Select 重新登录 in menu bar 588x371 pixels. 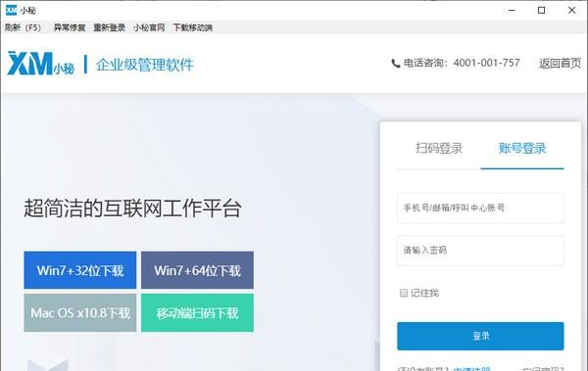point(109,27)
